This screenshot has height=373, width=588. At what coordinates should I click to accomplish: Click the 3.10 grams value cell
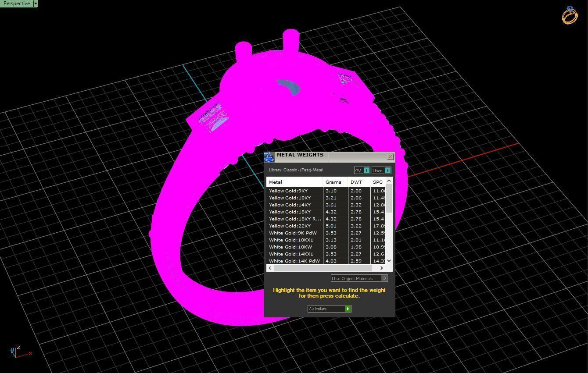335,191
